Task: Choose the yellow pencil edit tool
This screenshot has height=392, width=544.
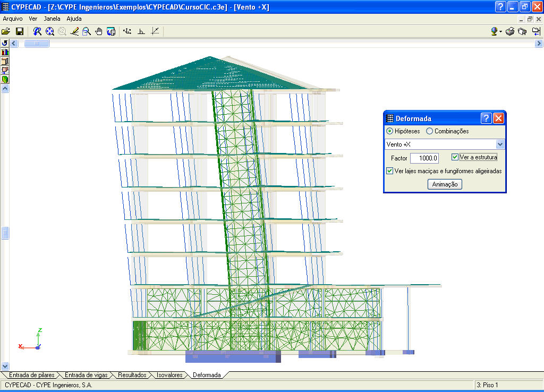Action: [74, 31]
